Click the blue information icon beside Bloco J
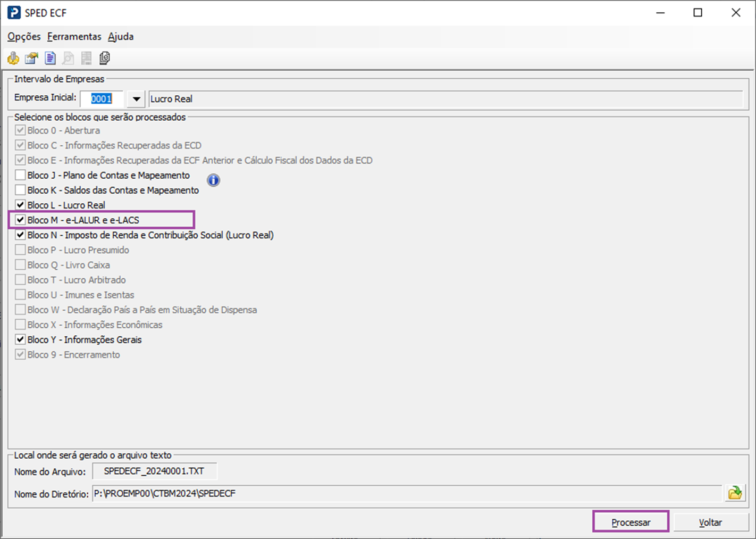 213,180
